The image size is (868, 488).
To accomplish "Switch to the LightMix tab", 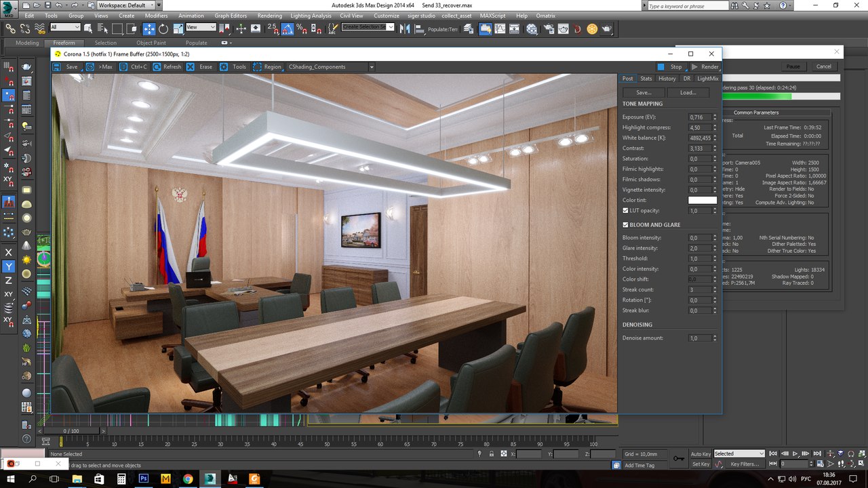I will click(x=707, y=79).
